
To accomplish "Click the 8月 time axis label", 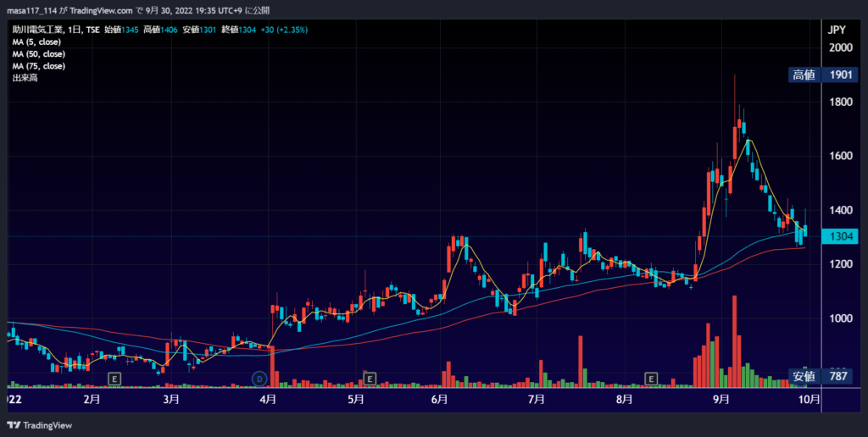I will click(625, 399).
